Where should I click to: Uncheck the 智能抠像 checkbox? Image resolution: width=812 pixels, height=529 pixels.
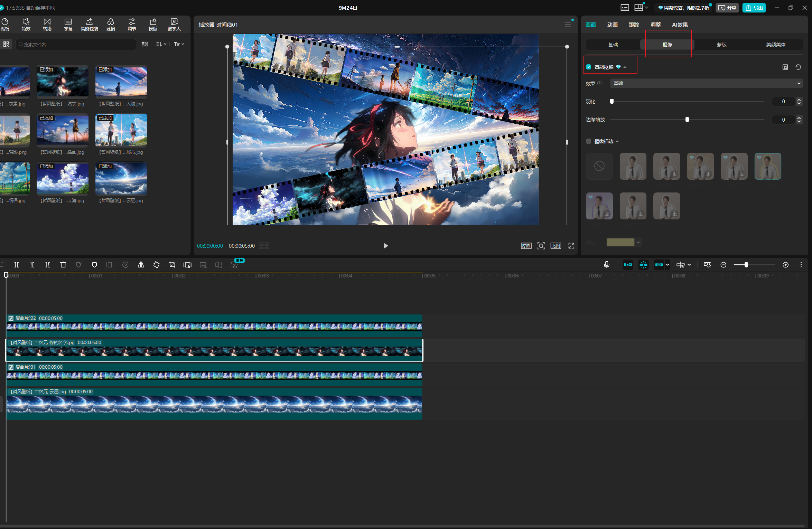[x=589, y=67]
